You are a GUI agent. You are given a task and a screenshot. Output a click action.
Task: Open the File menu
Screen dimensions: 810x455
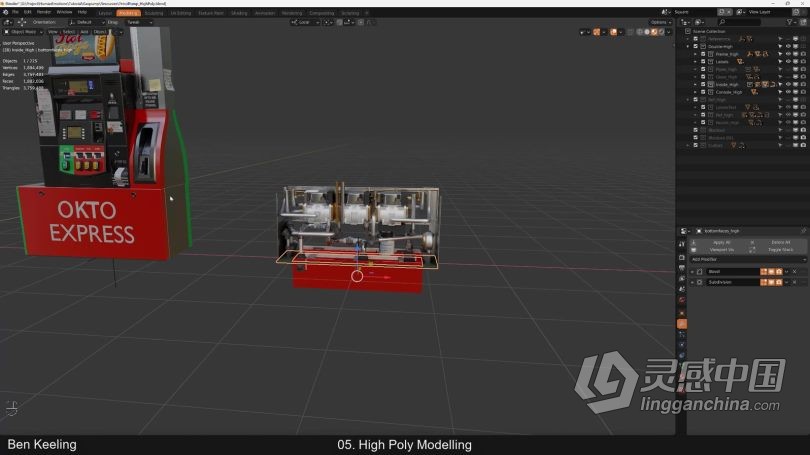[x=15, y=12]
